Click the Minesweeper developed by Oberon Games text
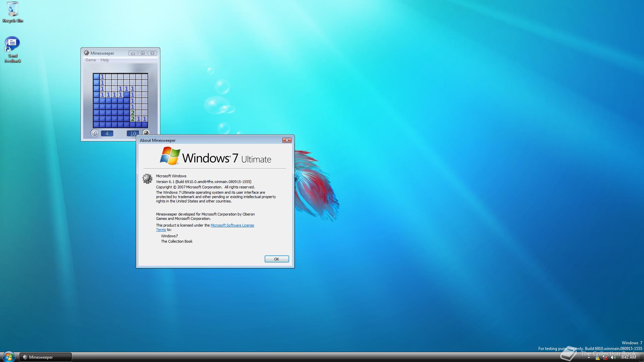 (x=205, y=216)
